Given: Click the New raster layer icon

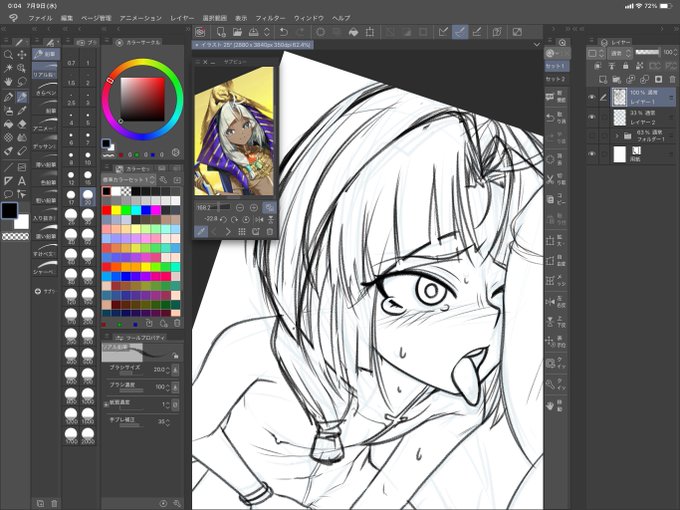Looking at the screenshot, I should coord(603,79).
